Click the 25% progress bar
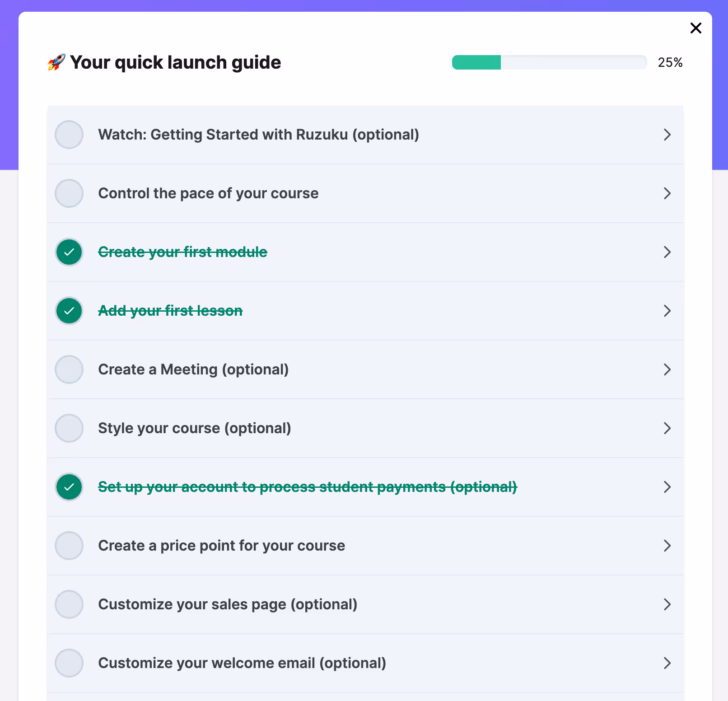Viewport: 728px width, 701px height. tap(549, 62)
